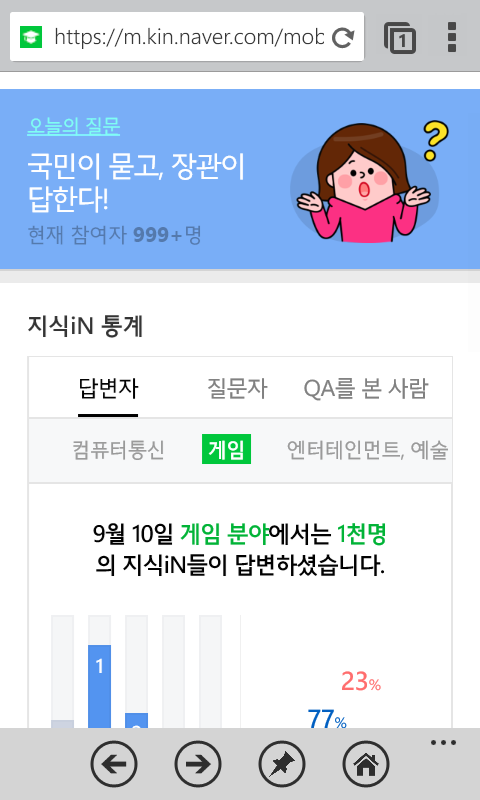Click the URL address field
This screenshot has height=800, width=480.
(x=189, y=37)
